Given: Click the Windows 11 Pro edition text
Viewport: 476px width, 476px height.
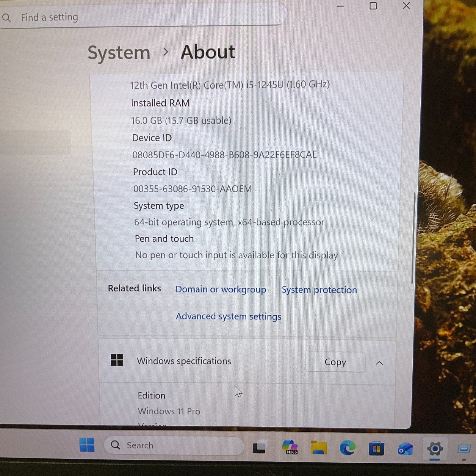Looking at the screenshot, I should click(169, 411).
